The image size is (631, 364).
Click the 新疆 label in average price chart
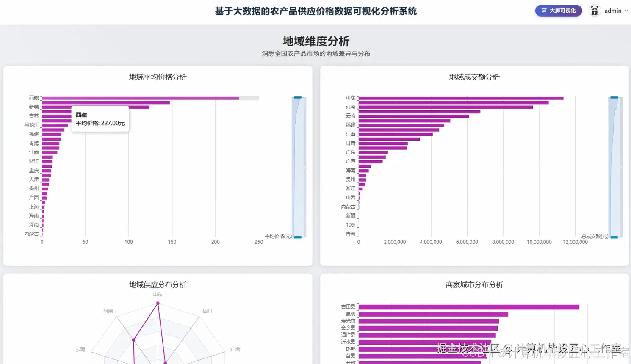(34, 107)
